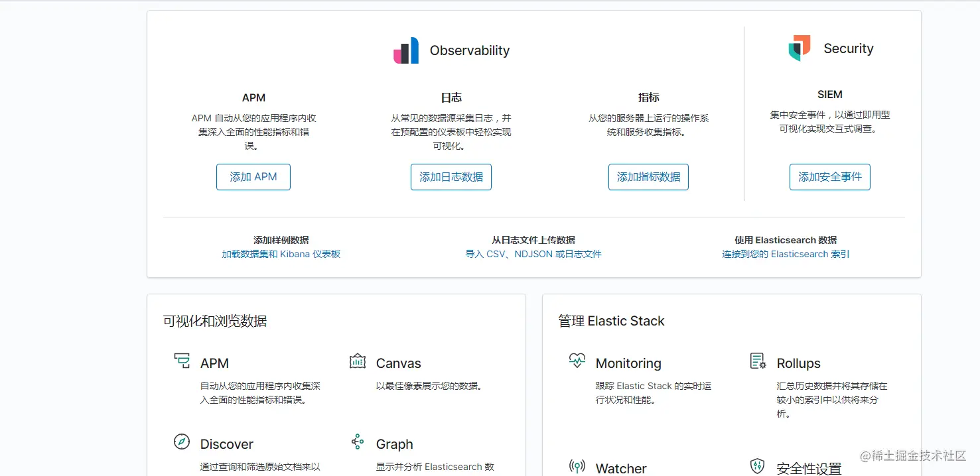Open the Canvas title link

coord(399,363)
